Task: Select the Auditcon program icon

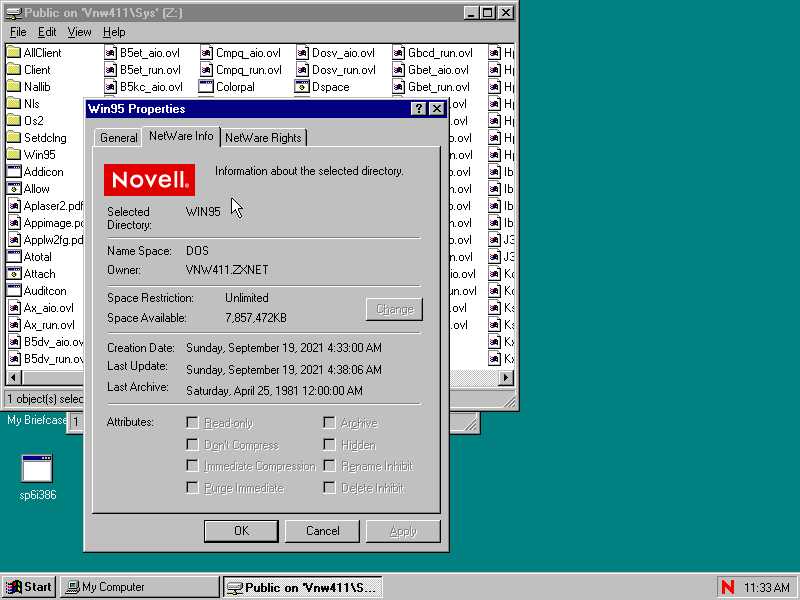Action: click(x=14, y=291)
